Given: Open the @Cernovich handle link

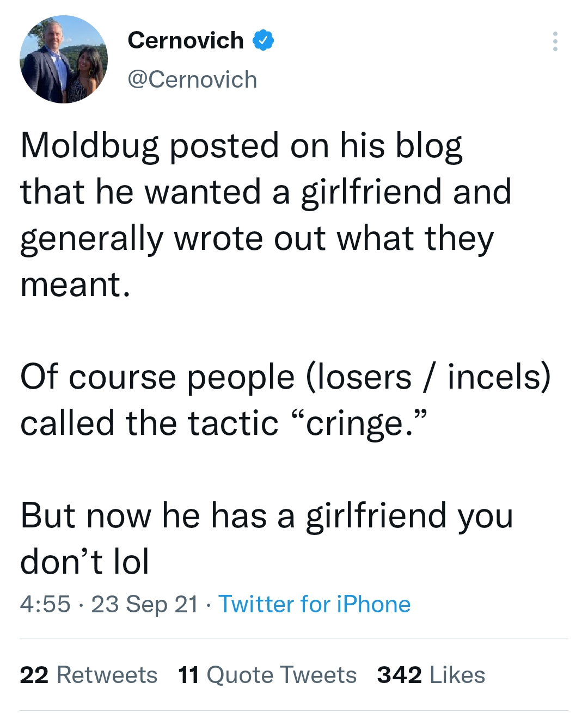Looking at the screenshot, I should pos(192,79).
